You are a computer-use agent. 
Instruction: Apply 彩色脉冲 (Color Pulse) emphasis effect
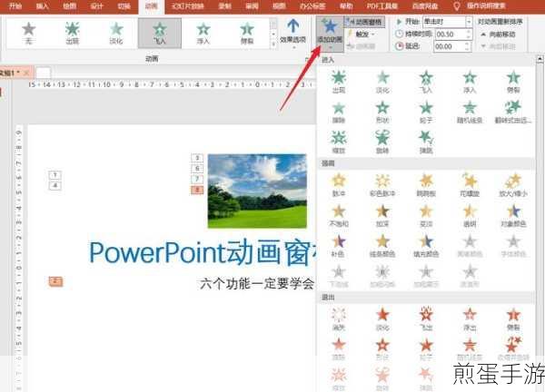(382, 185)
